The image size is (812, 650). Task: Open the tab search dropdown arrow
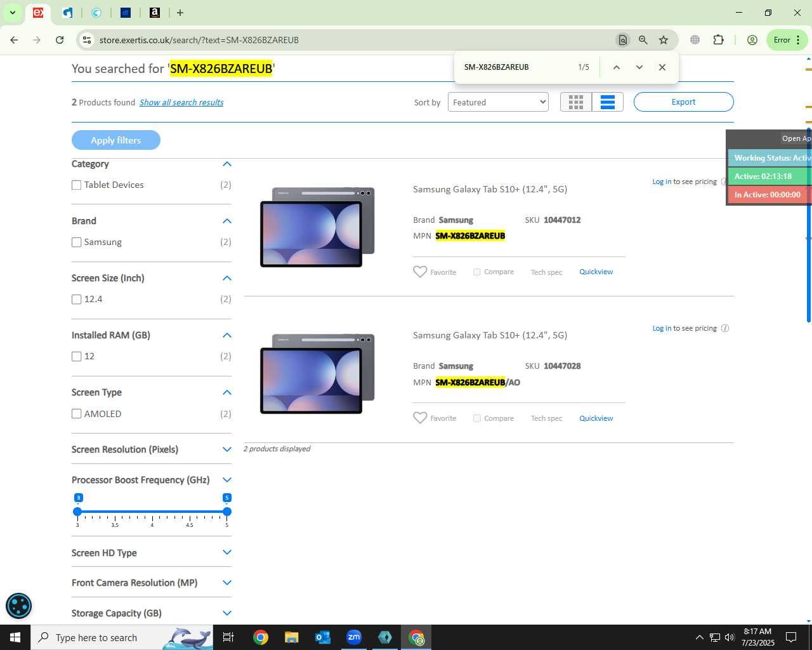click(12, 13)
